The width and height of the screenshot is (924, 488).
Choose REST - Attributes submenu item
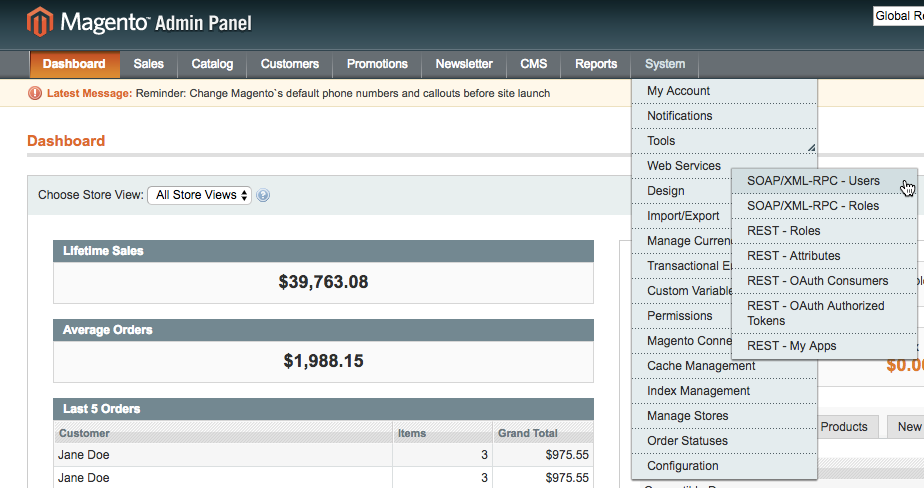[824, 256]
